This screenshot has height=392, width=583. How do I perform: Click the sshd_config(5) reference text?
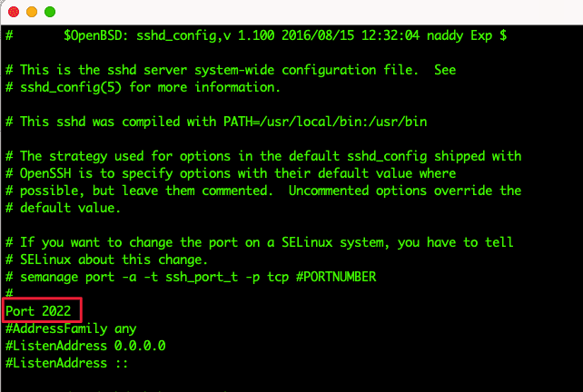click(71, 88)
